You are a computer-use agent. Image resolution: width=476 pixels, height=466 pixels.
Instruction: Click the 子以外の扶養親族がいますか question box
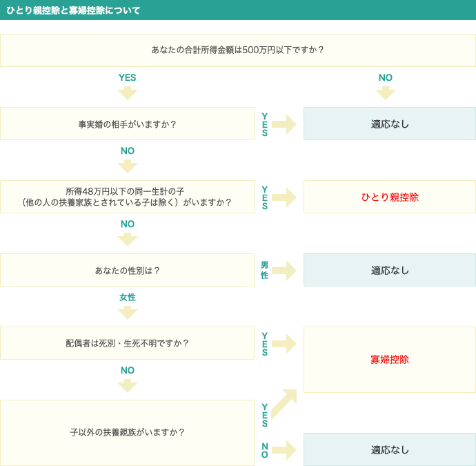128,432
